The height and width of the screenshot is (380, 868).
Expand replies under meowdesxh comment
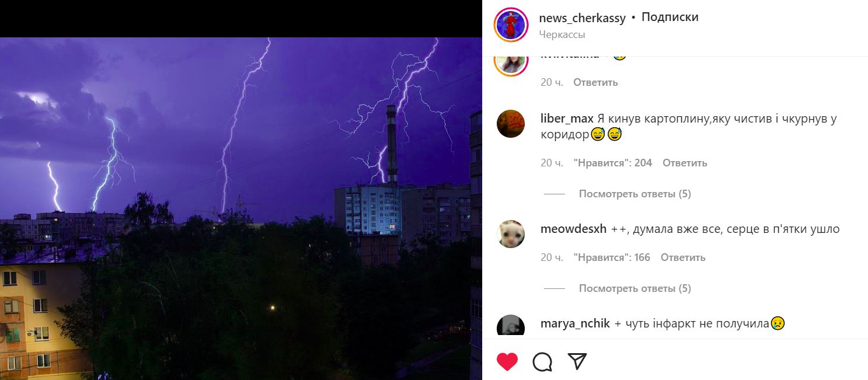coord(635,288)
